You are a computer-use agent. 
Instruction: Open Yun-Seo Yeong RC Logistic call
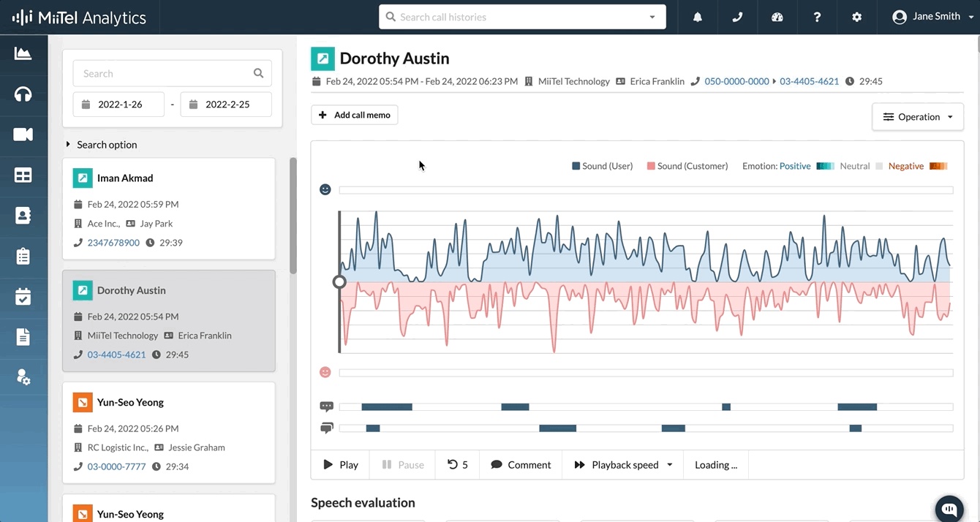(169, 433)
